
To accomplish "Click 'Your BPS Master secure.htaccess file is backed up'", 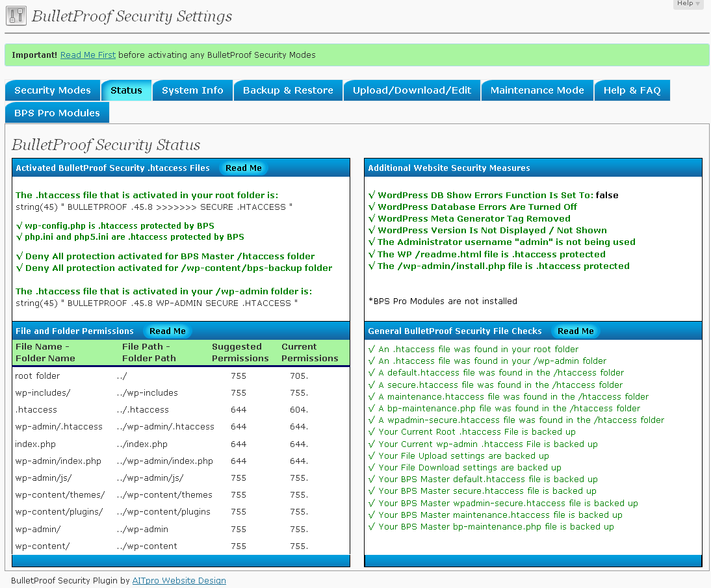I will pos(482,491).
